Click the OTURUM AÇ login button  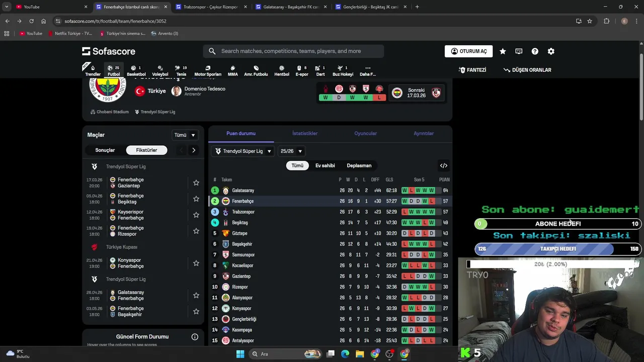pyautogui.click(x=468, y=51)
